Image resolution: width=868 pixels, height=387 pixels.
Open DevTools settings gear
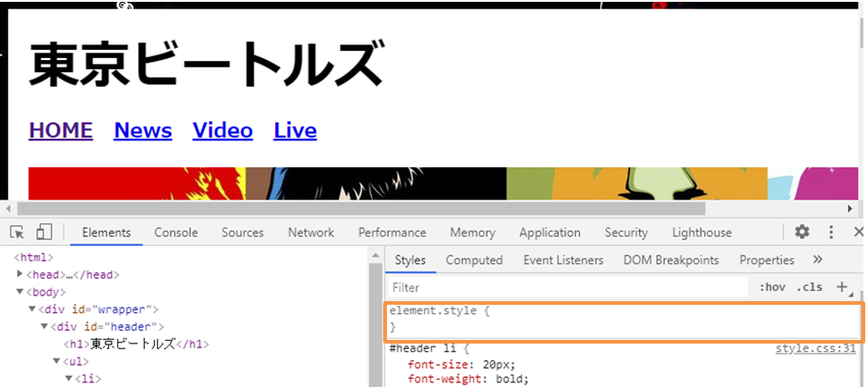802,232
